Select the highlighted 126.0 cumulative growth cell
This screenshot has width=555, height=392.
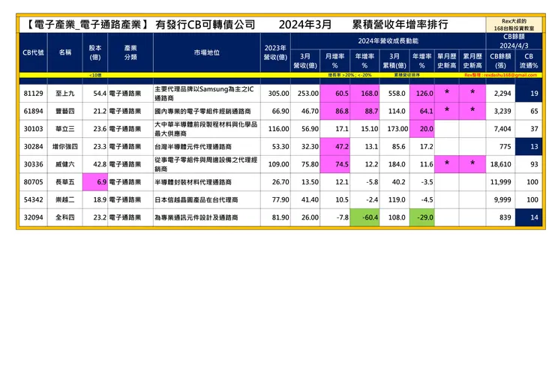click(x=422, y=94)
